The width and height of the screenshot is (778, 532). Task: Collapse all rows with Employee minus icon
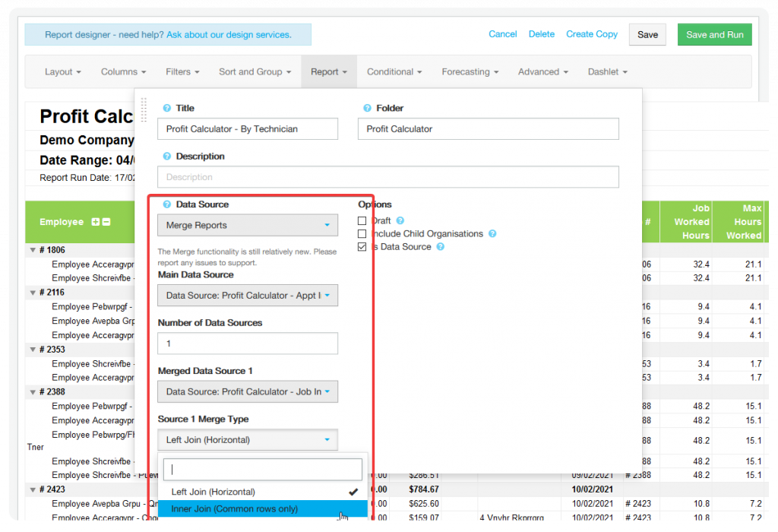pos(106,222)
